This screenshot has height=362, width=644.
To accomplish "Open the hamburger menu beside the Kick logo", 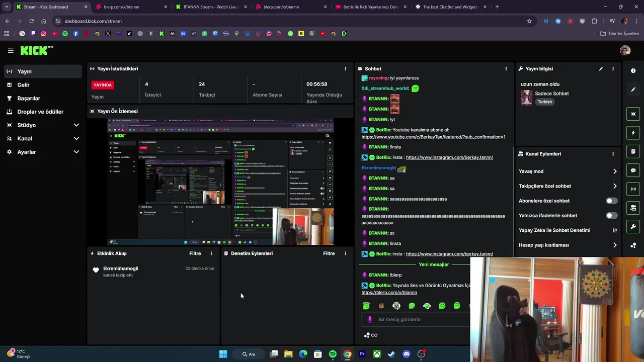I will pos(11,50).
